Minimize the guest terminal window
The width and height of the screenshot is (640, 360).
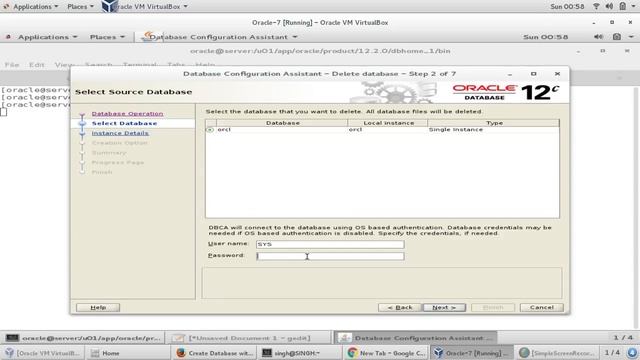point(578,51)
